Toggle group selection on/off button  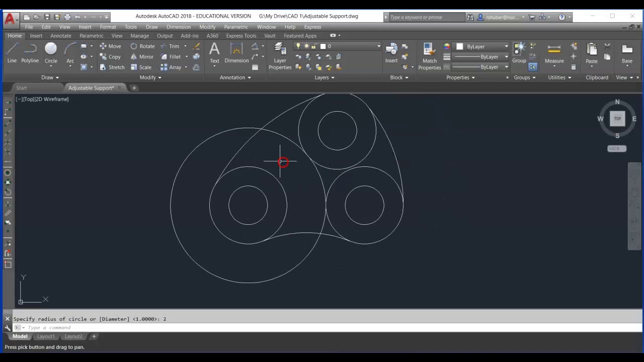533,67
